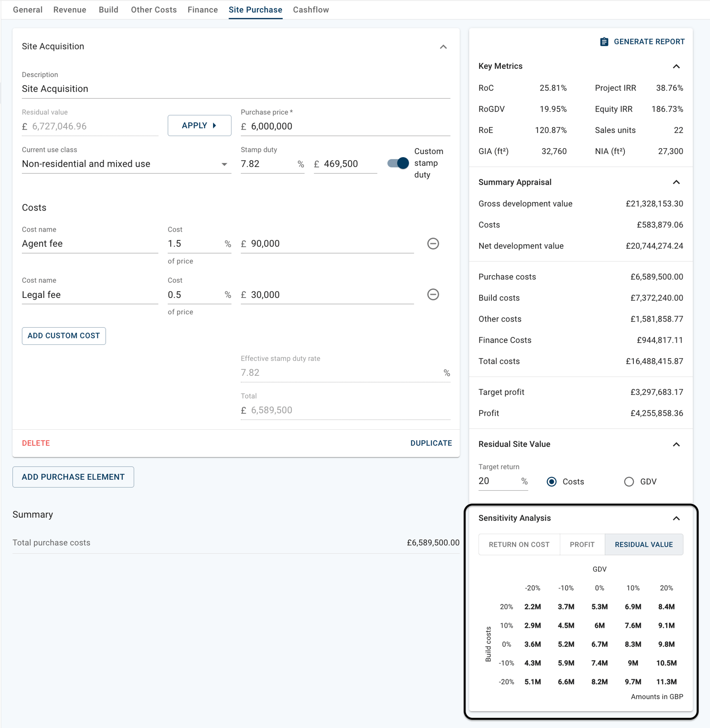Remove the Agent fee cost row

click(433, 244)
